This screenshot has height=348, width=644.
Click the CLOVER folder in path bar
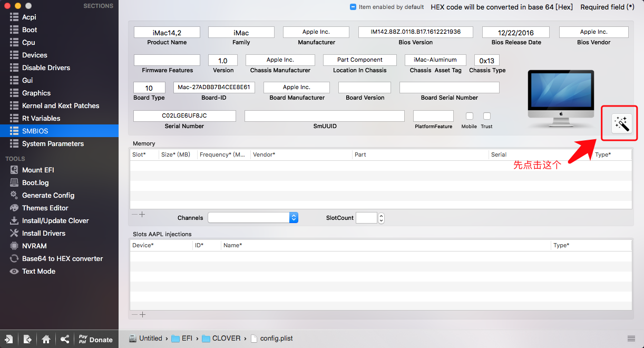coord(221,339)
